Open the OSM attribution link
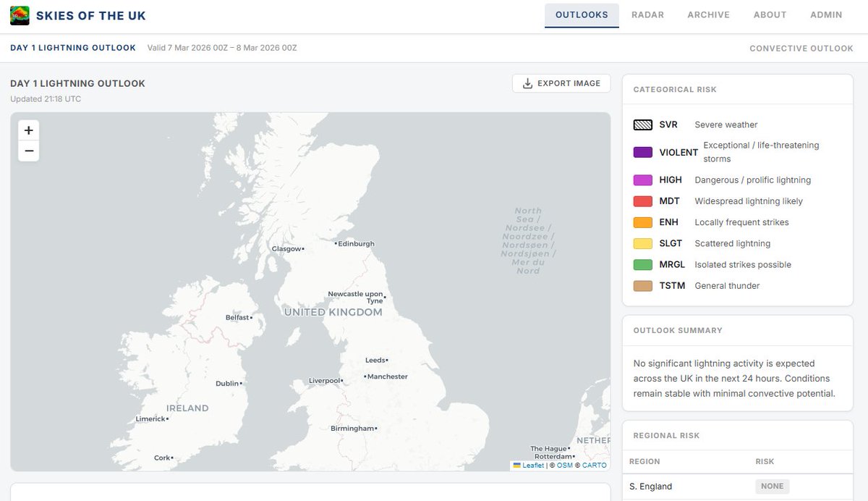Image resolution: width=868 pixels, height=501 pixels. 564,466
